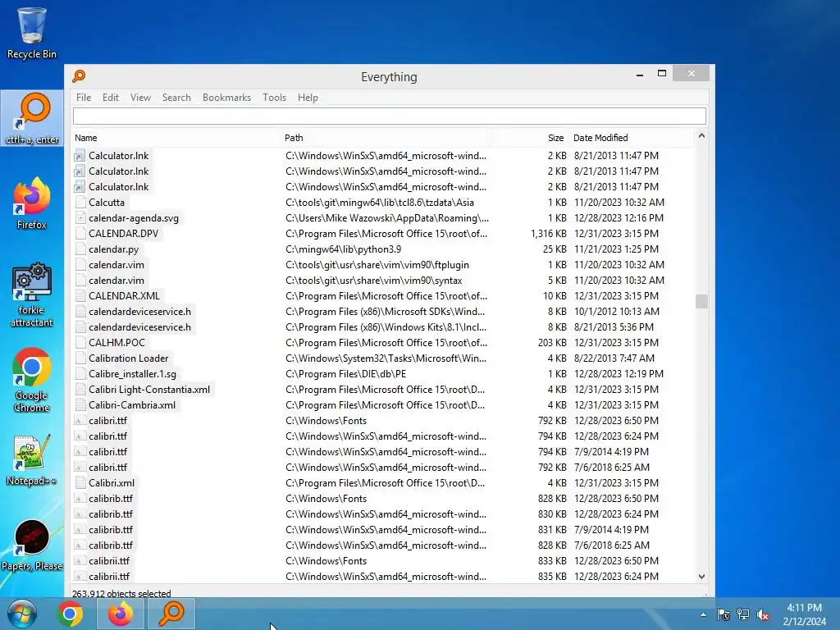Image resolution: width=840 pixels, height=630 pixels.
Task: Click path C:\mingw64\lib\python3.9
Action: pyautogui.click(x=344, y=249)
